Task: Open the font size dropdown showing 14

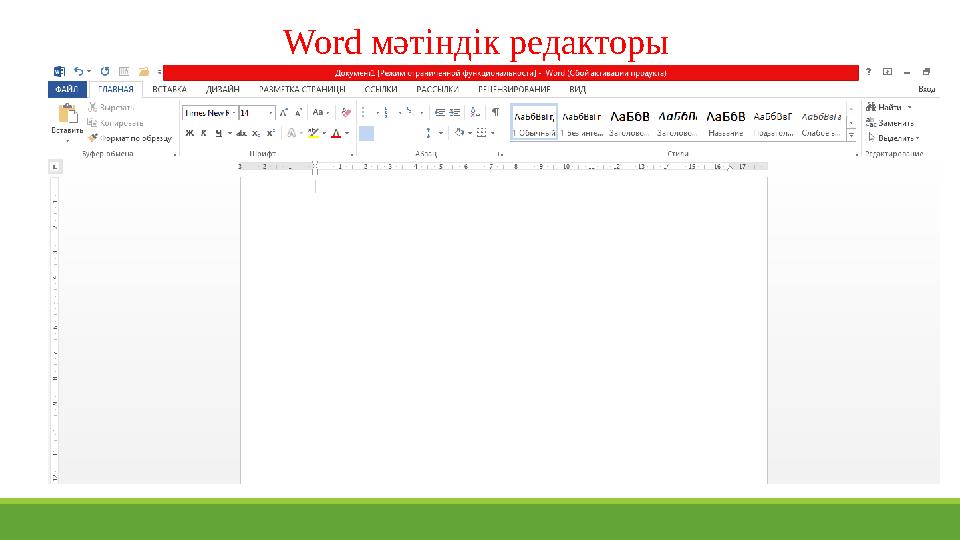Action: tap(271, 113)
